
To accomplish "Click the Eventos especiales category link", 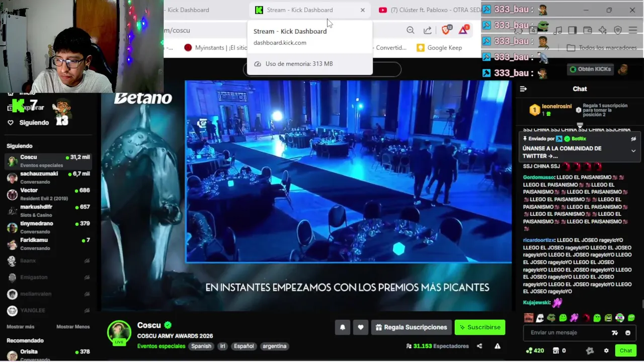I will click(x=161, y=346).
